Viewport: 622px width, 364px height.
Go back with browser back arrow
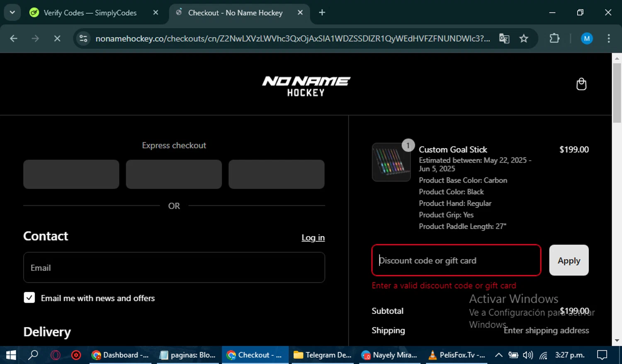[14, 39]
